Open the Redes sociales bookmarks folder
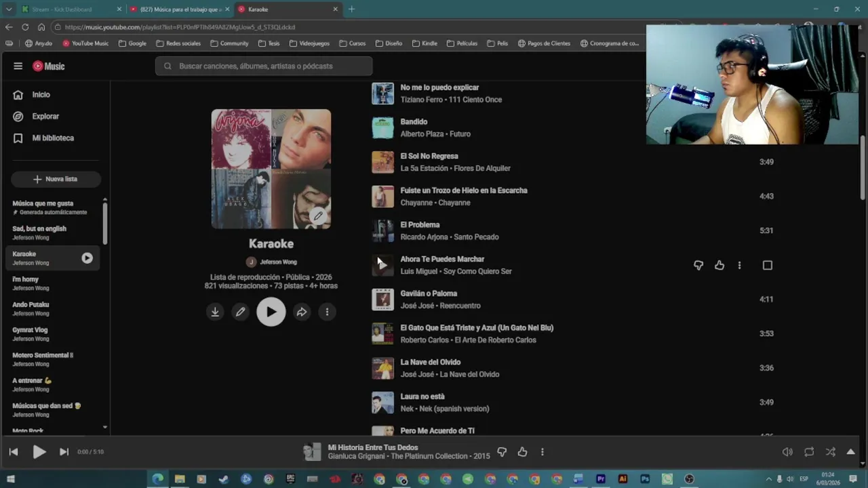This screenshot has height=488, width=868. coord(178,43)
